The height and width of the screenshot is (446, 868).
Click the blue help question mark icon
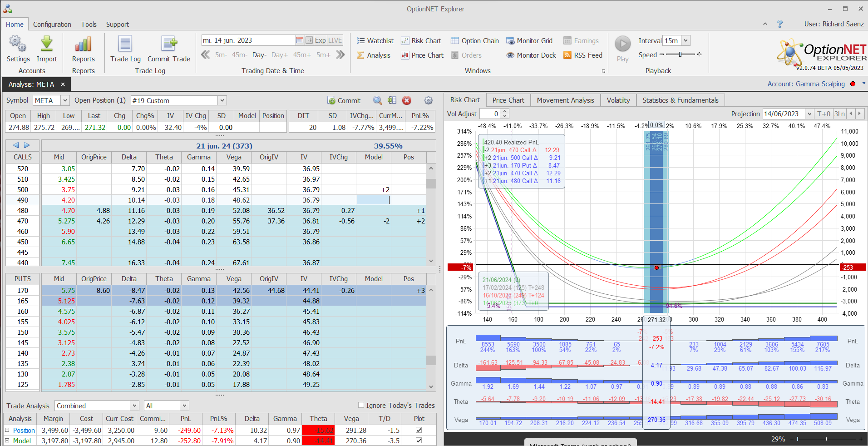780,24
